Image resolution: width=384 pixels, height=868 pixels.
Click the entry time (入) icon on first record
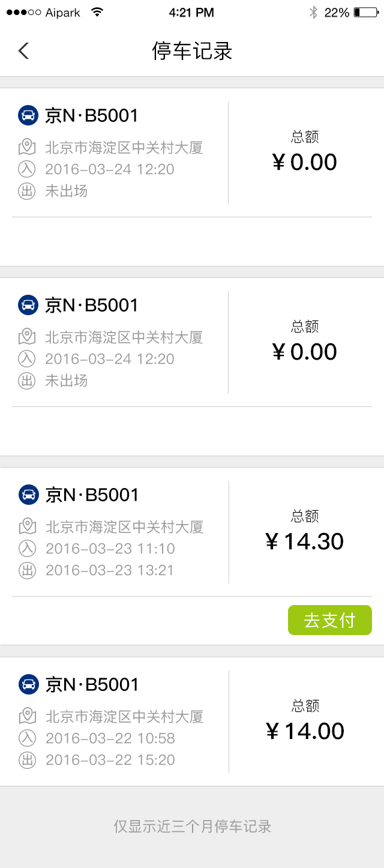pos(26,169)
